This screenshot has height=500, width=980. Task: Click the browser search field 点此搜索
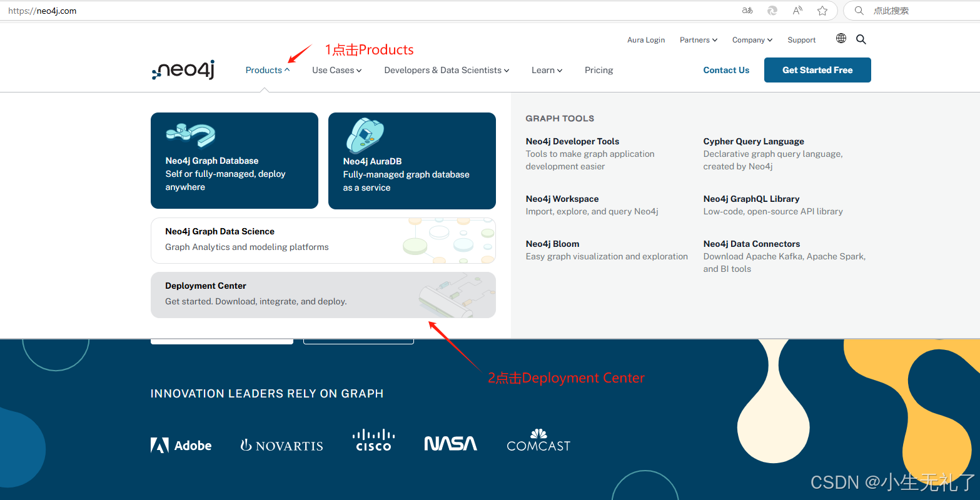911,11
